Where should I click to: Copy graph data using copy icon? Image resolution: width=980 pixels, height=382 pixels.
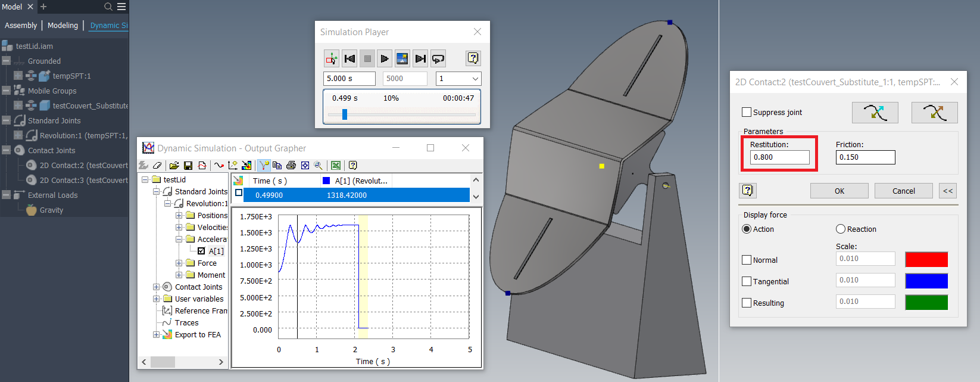coord(277,165)
